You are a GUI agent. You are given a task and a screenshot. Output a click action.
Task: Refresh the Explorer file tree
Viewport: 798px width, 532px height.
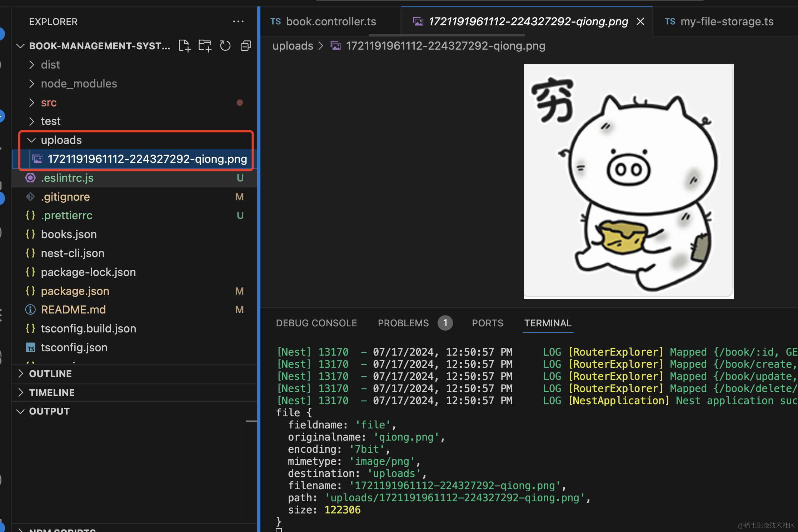coord(225,46)
